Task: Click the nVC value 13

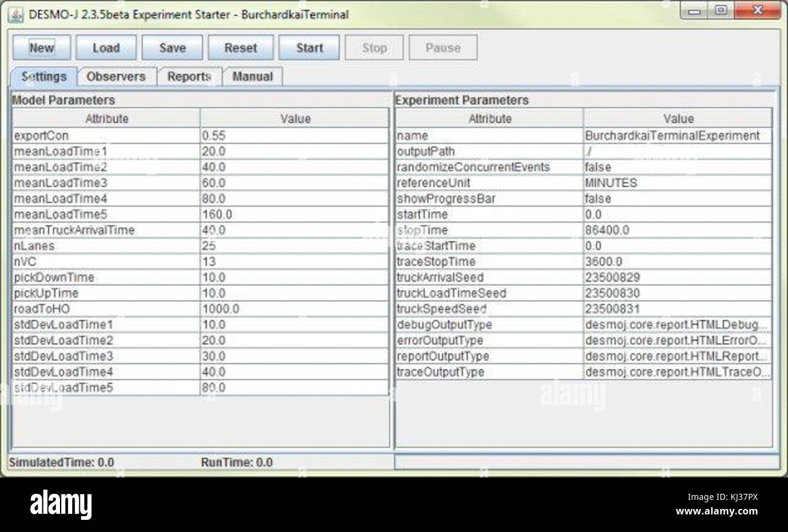Action: pos(295,262)
